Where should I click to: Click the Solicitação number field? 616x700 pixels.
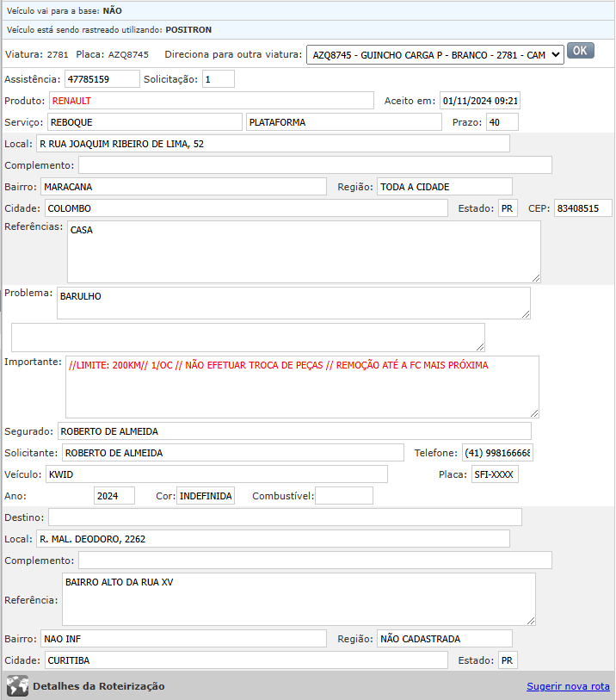(x=219, y=79)
